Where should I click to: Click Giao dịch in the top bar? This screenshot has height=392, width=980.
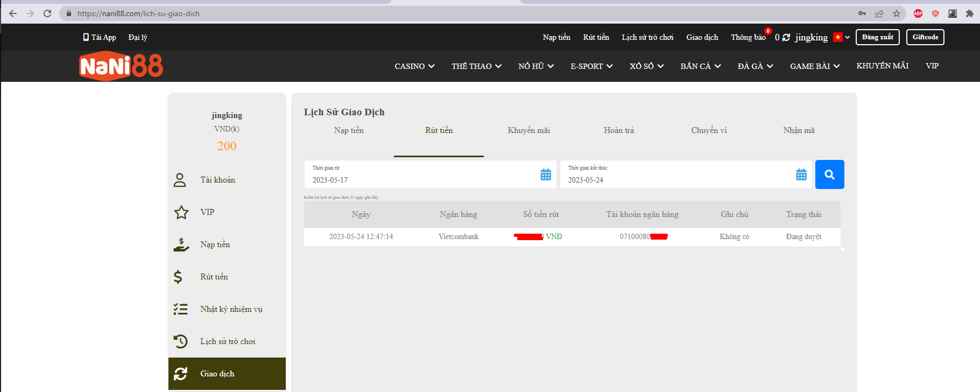(x=702, y=37)
